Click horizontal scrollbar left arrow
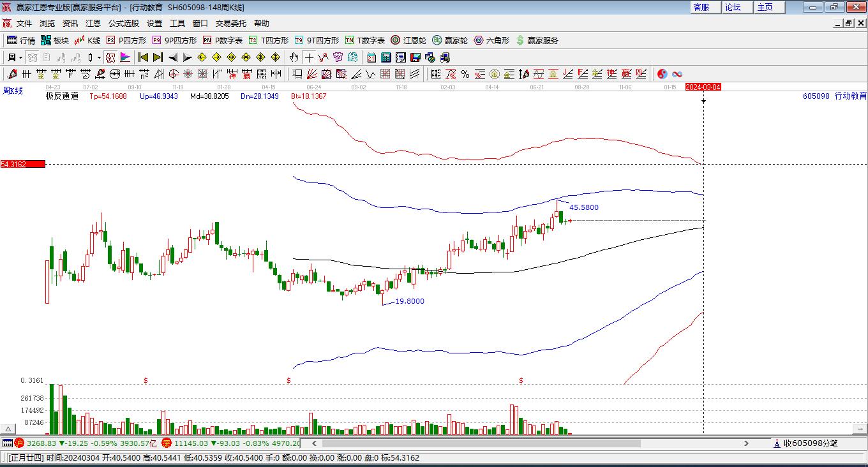Image resolution: width=868 pixels, height=467 pixels. tap(313, 443)
